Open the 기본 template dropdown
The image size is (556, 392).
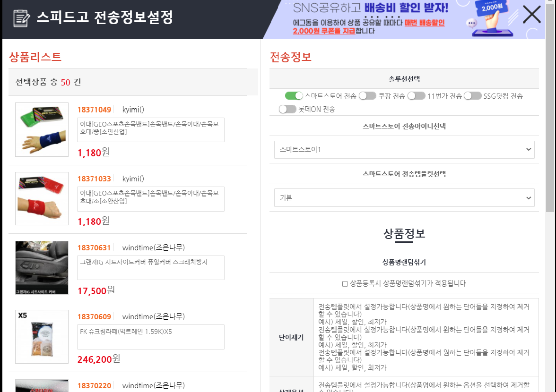click(404, 197)
